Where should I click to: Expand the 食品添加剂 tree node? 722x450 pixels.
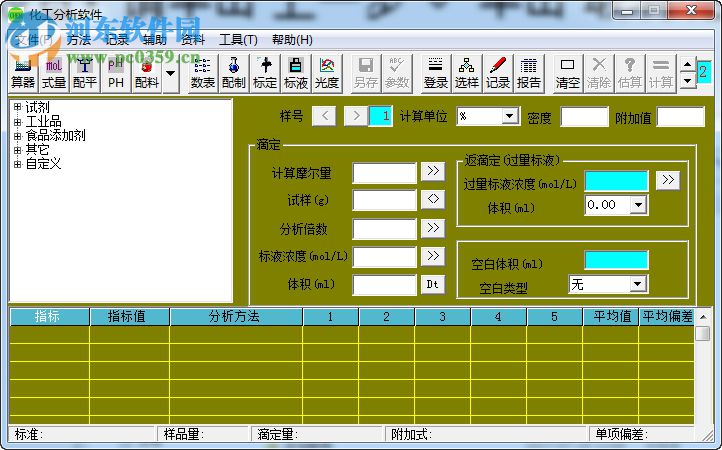point(17,136)
